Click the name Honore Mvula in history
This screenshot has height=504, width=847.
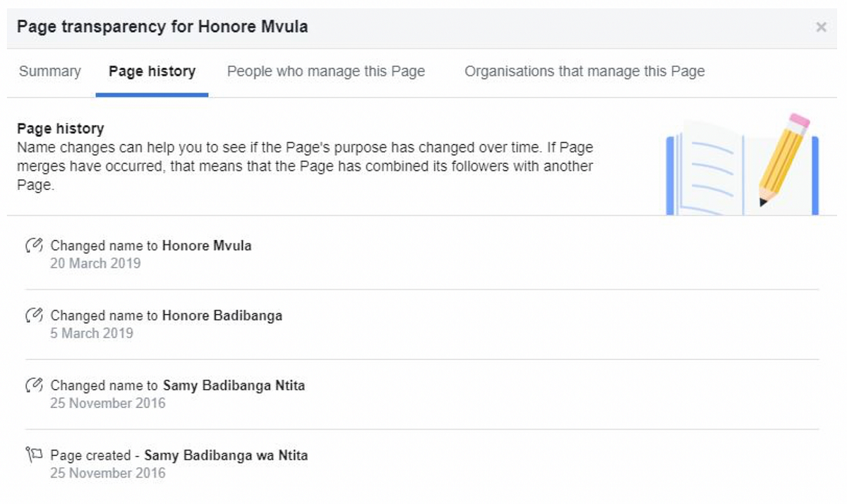click(x=207, y=246)
